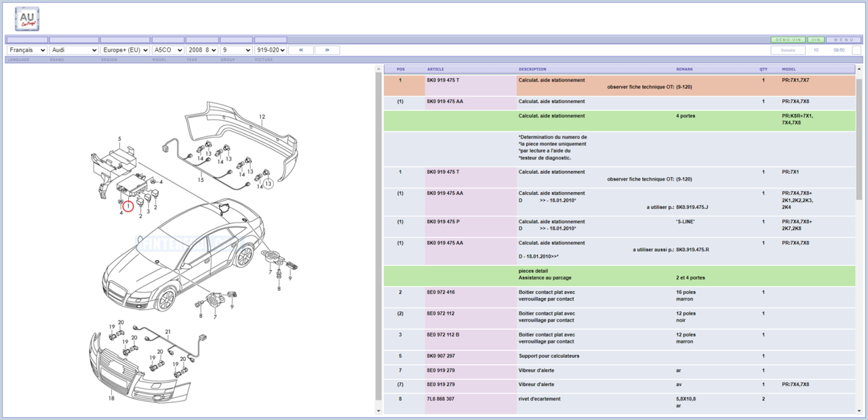Viewport: 868px width, 420px height.
Task: Open the Brand dropdown showing Audi
Action: (74, 50)
